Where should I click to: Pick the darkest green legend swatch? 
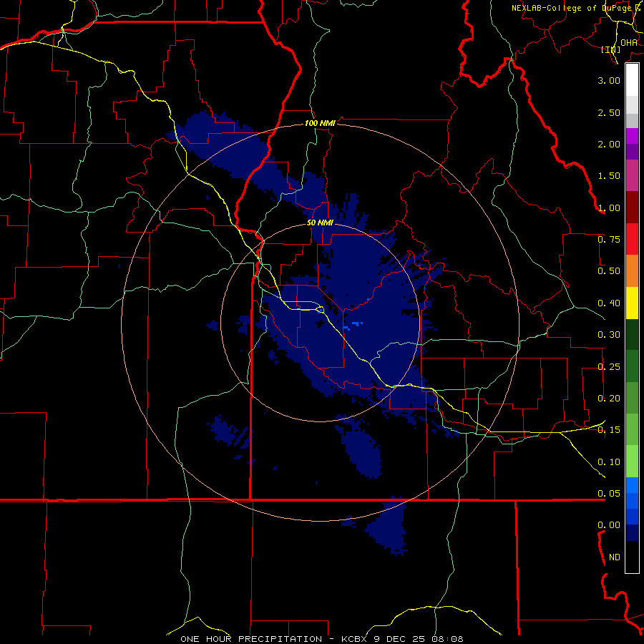(x=632, y=334)
